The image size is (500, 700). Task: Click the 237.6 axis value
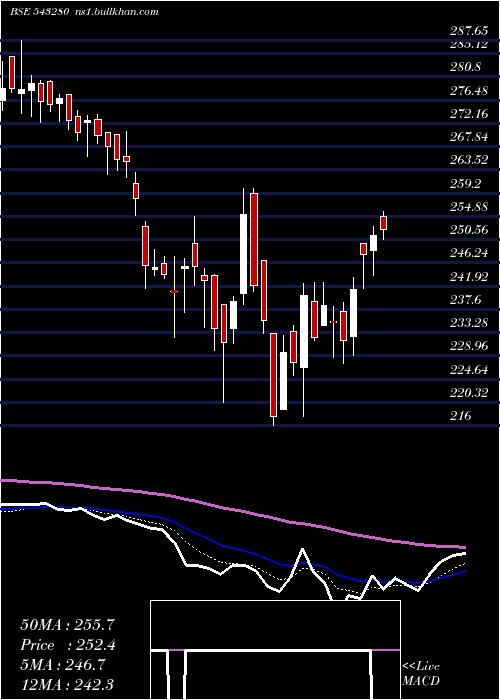tap(465, 299)
